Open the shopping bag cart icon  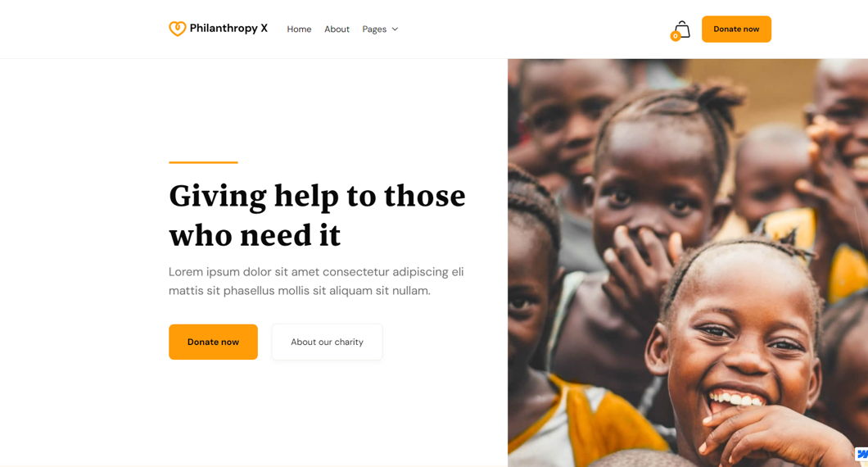[x=683, y=29]
